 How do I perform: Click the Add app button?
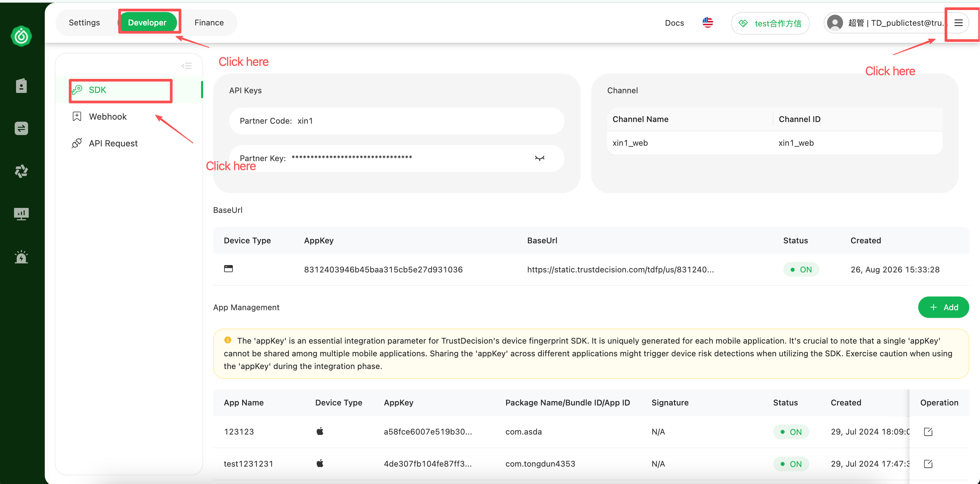pos(943,307)
